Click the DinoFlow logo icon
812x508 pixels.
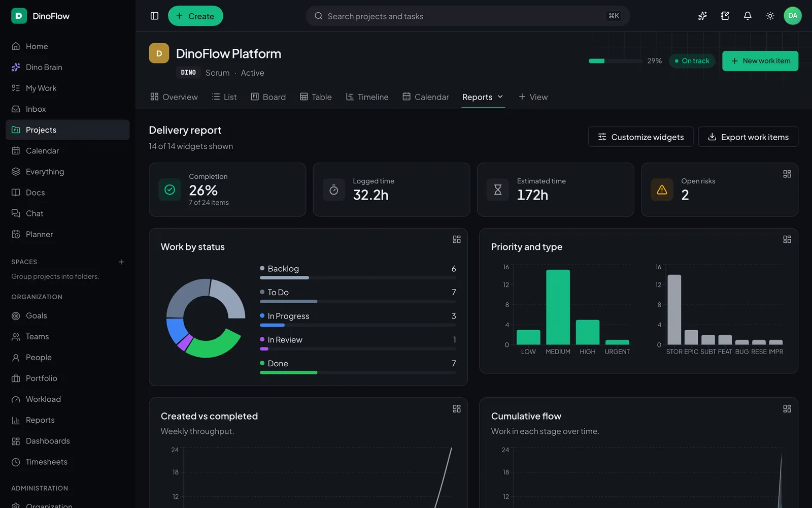[19, 16]
